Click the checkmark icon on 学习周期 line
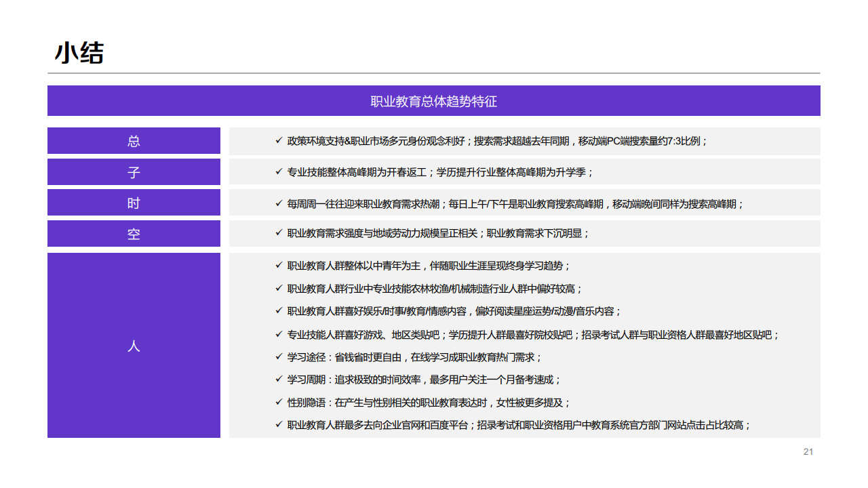This screenshot has height=488, width=868. click(x=277, y=380)
